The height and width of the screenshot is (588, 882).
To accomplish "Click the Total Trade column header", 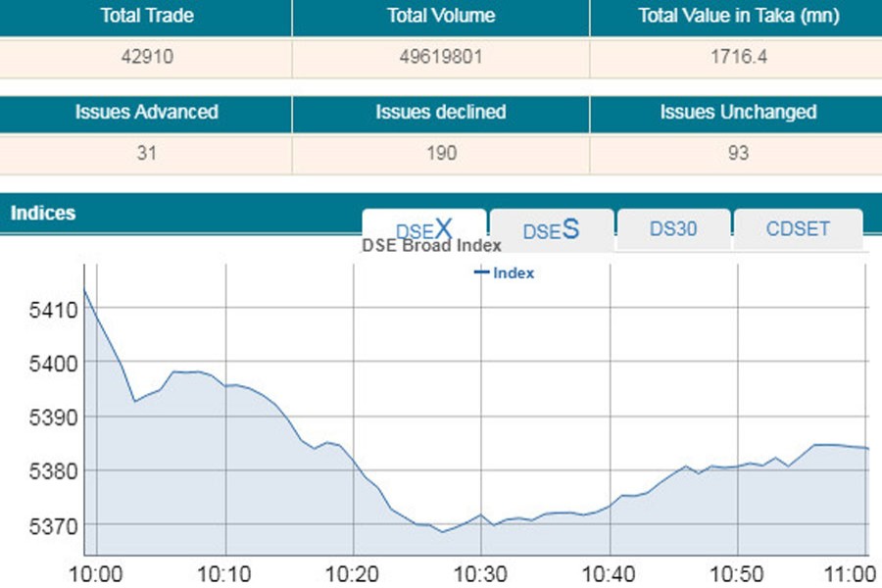I will (x=146, y=16).
